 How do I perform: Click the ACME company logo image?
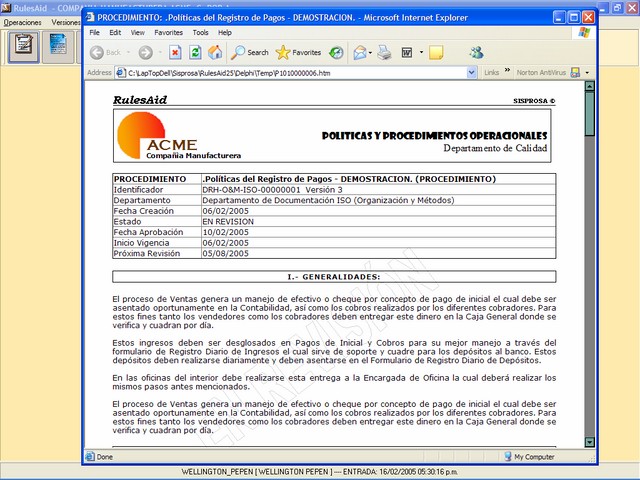[x=178, y=136]
